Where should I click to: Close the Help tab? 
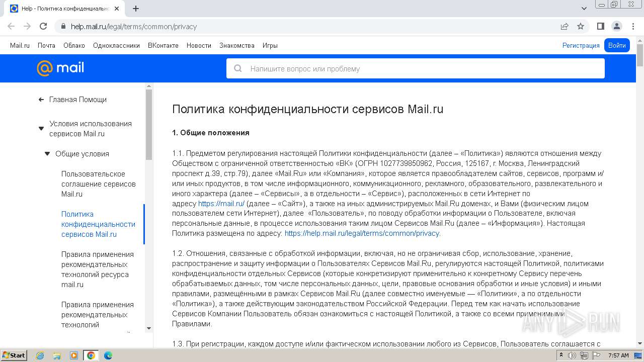117,9
